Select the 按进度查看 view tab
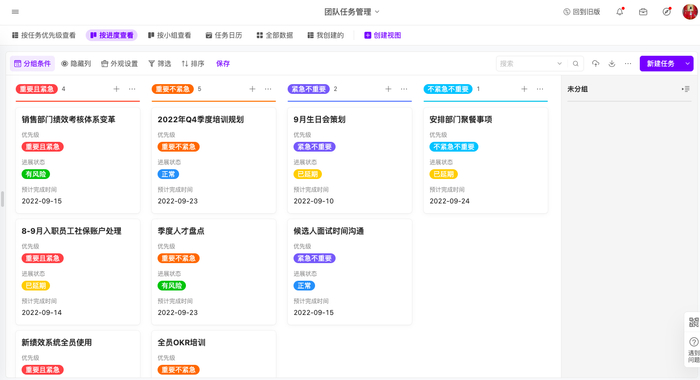The image size is (700, 380). coord(112,35)
